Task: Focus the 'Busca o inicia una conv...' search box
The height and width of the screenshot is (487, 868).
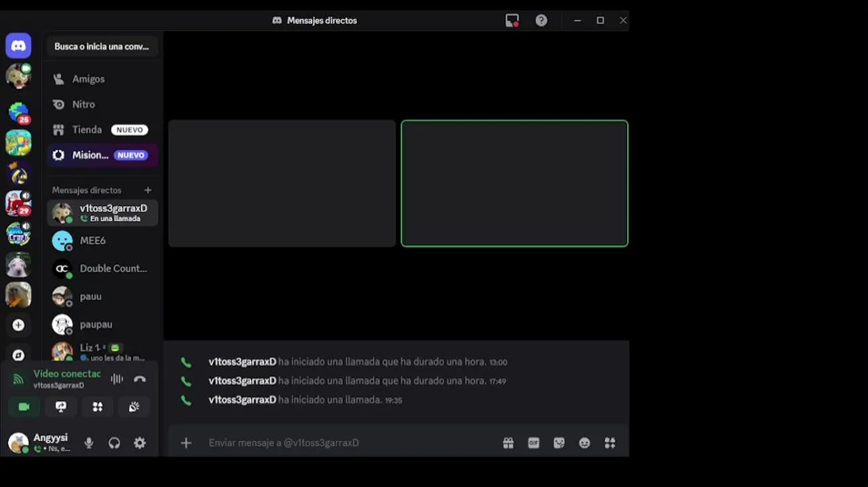Action: pyautogui.click(x=102, y=47)
